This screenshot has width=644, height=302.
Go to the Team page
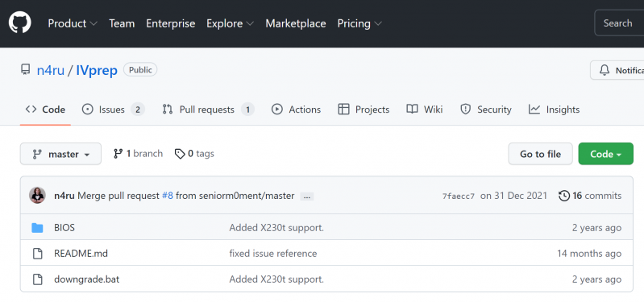coord(122,23)
